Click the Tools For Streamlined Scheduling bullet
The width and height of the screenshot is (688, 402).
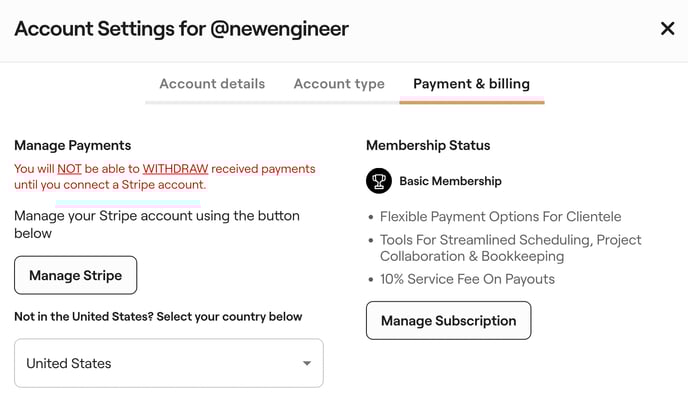click(x=510, y=248)
